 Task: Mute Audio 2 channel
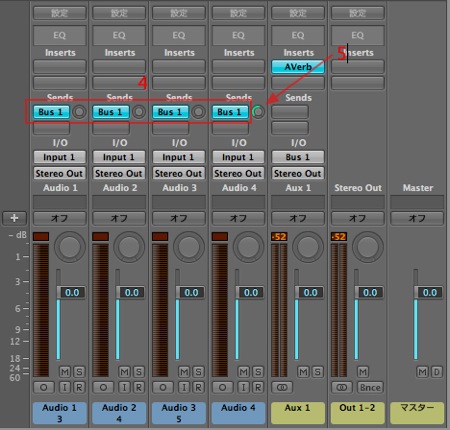[125, 372]
